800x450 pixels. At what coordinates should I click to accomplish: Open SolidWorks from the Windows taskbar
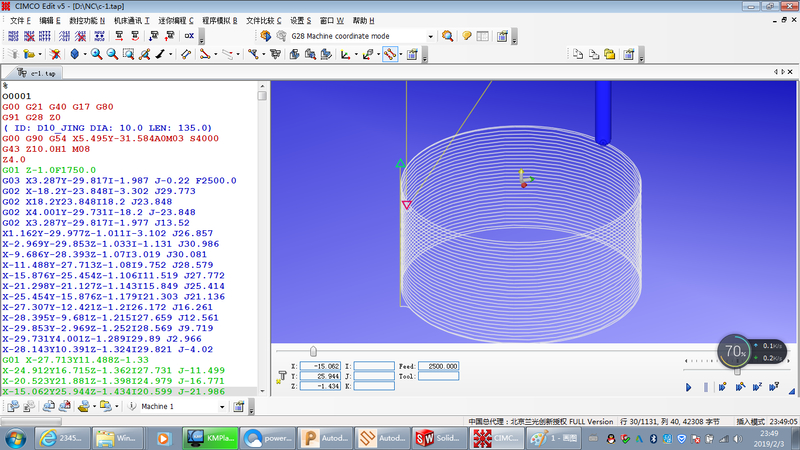pyautogui.click(x=438, y=438)
